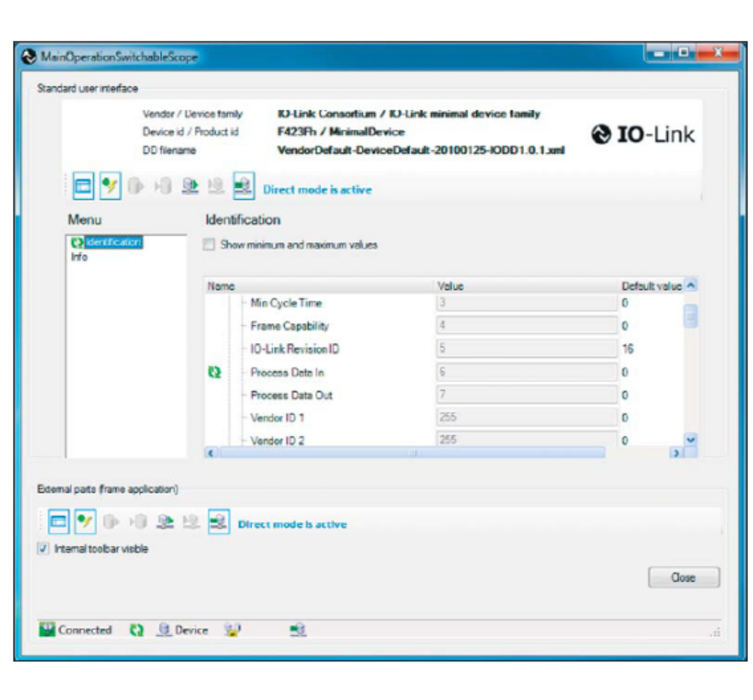Image resolution: width=753 pixels, height=700 pixels.
Task: Click the direct mode device icon in the top toolbar
Action: tap(244, 186)
